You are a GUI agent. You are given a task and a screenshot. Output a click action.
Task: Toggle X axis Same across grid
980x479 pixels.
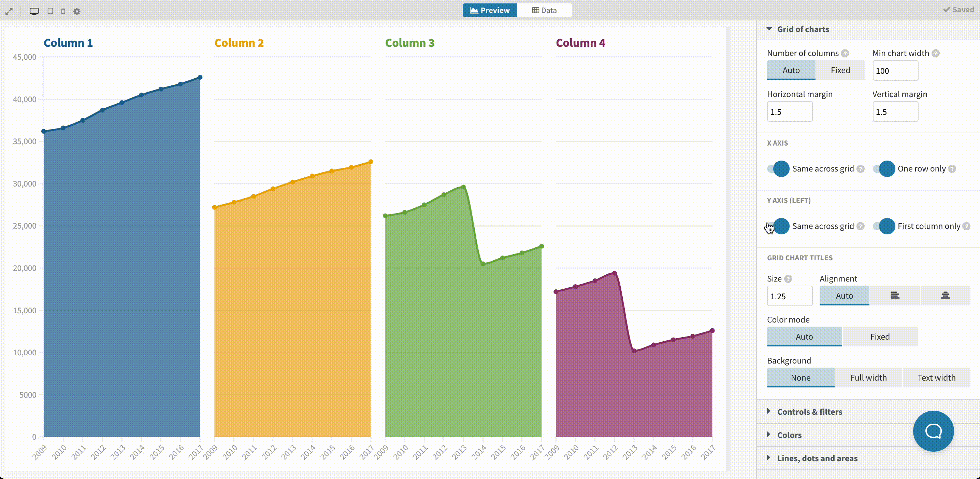click(778, 169)
